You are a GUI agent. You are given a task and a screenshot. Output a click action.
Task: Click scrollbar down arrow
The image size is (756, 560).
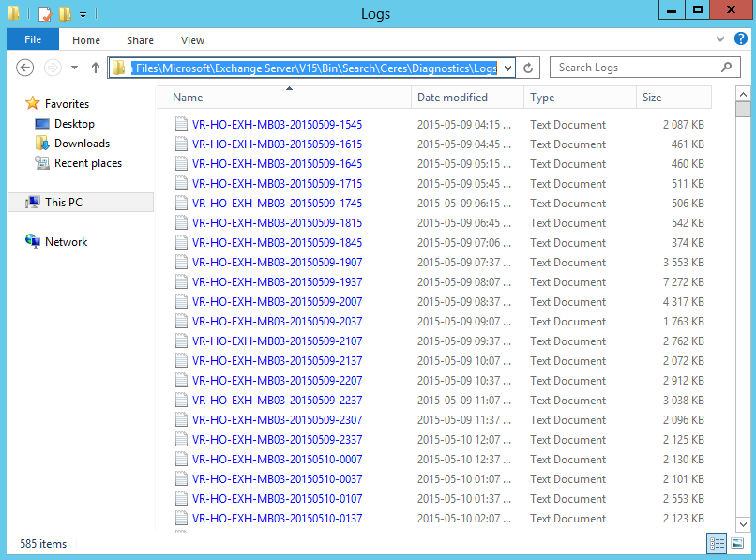(743, 524)
